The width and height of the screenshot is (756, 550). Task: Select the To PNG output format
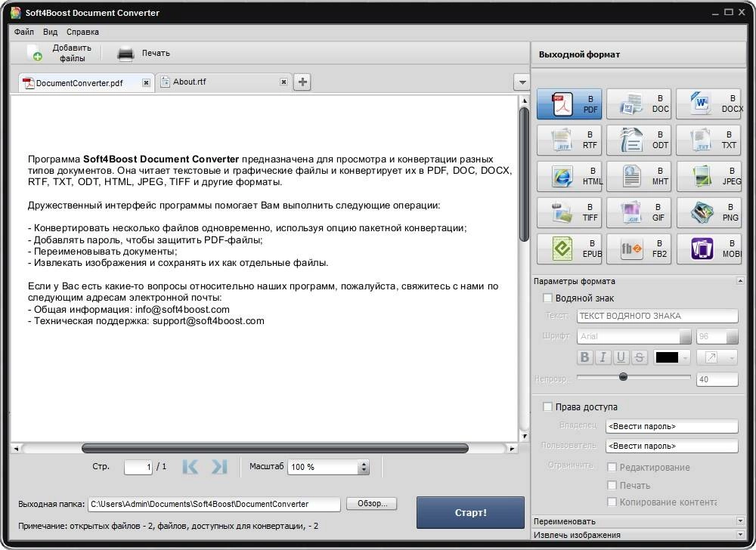[x=709, y=212]
